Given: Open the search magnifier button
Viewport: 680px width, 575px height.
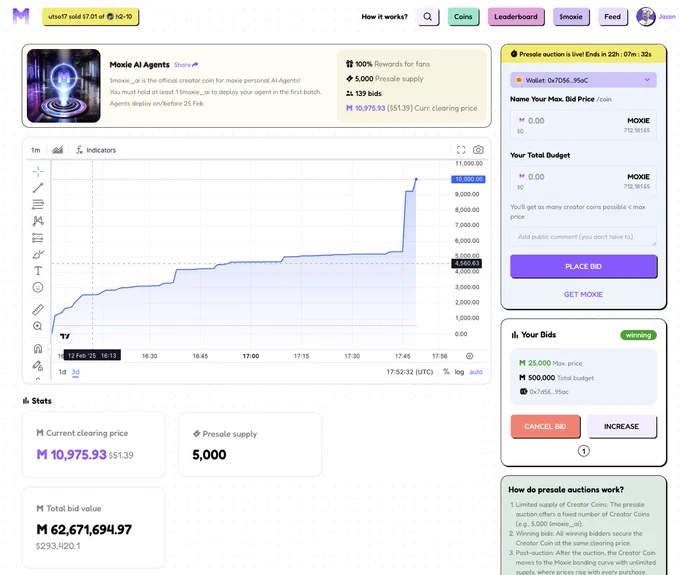Looking at the screenshot, I should click(428, 17).
